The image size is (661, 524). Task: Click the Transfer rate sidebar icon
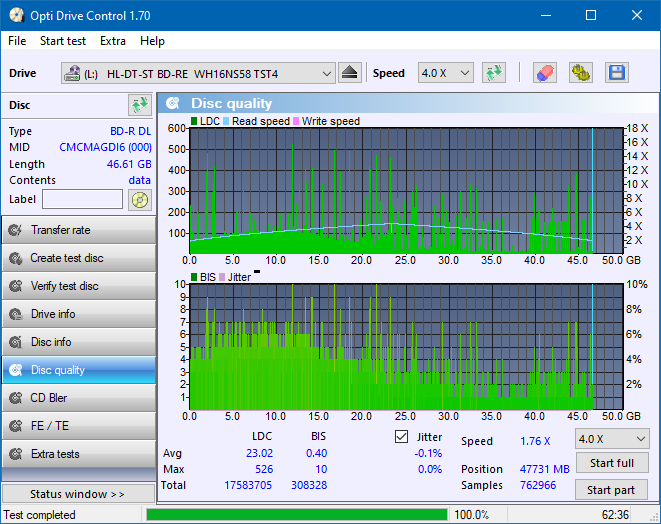[x=16, y=230]
